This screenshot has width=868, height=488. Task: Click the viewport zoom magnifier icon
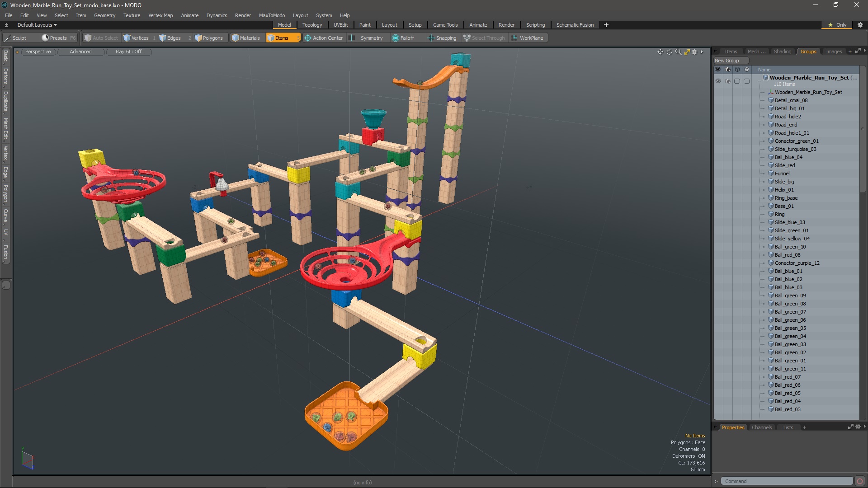[678, 52]
